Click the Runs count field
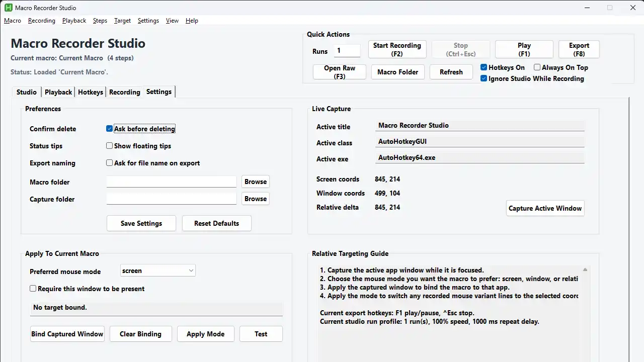 [x=347, y=51]
